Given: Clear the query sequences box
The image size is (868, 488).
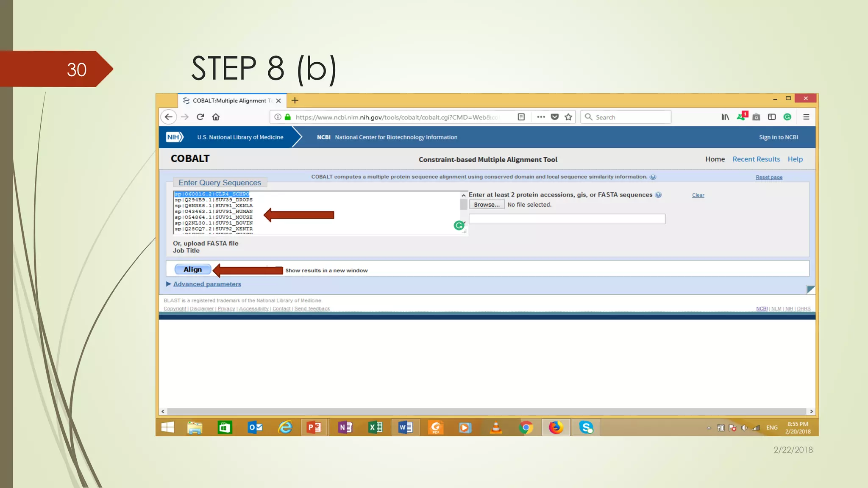Looking at the screenshot, I should (x=698, y=195).
